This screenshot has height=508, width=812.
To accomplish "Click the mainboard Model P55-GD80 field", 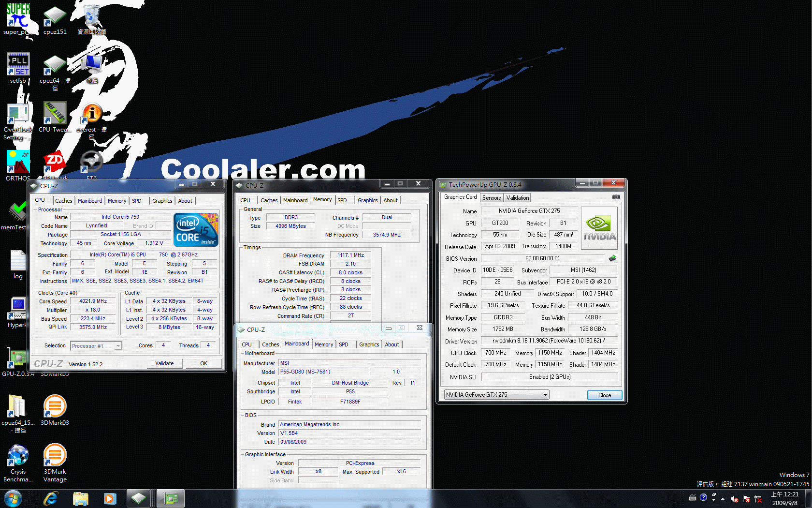I will (x=324, y=372).
